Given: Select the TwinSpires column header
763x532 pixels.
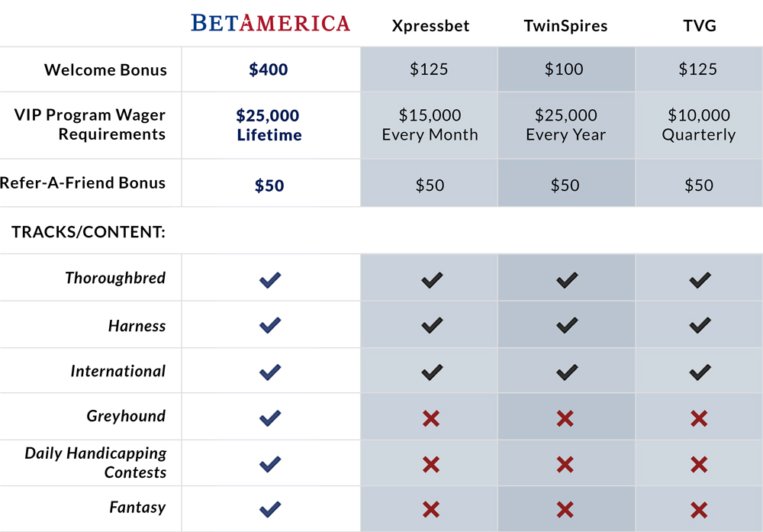Looking at the screenshot, I should pos(565,26).
